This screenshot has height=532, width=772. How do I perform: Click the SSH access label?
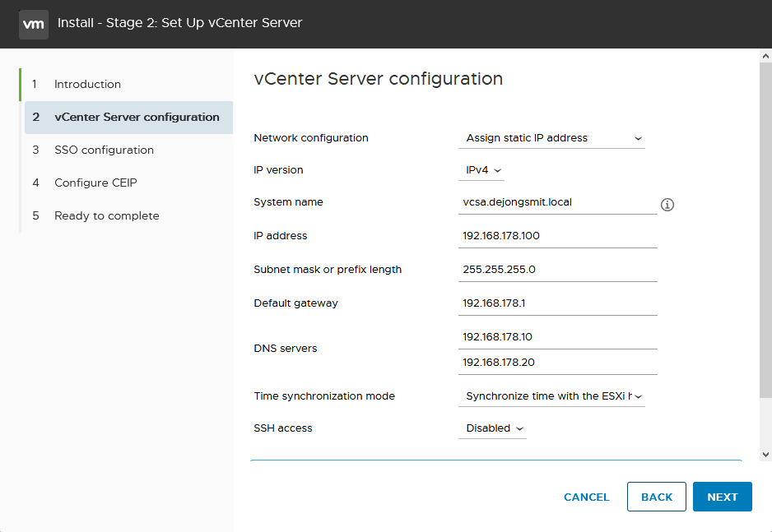coord(282,428)
